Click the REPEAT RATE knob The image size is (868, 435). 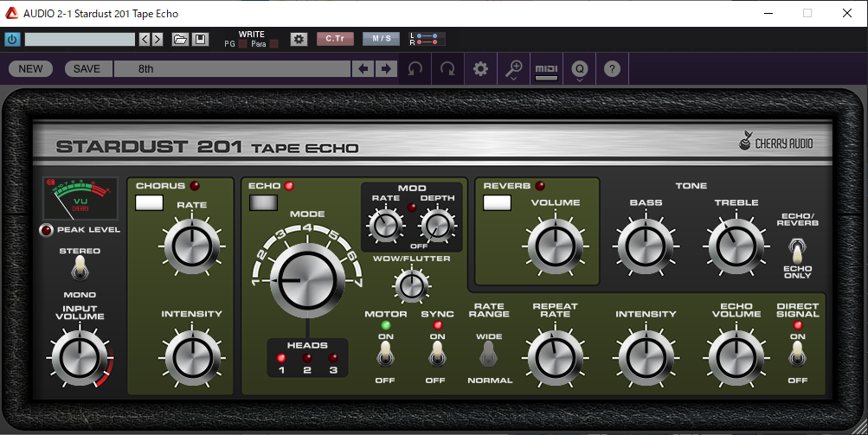[x=556, y=357]
